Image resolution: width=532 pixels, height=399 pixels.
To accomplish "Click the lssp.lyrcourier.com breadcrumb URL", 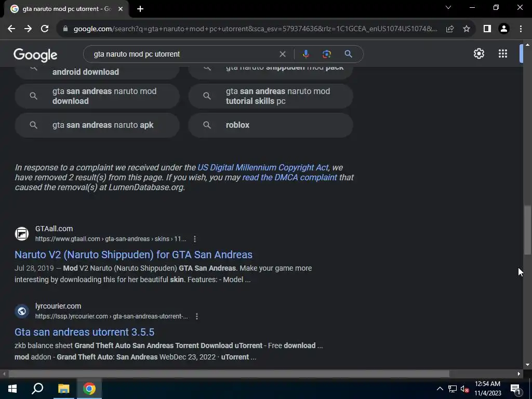I will pyautogui.click(x=112, y=316).
